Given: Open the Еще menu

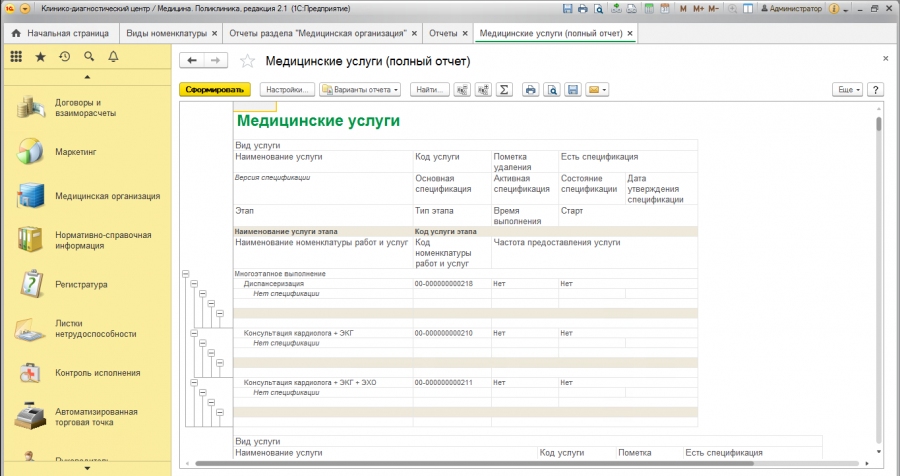Looking at the screenshot, I should 847,90.
